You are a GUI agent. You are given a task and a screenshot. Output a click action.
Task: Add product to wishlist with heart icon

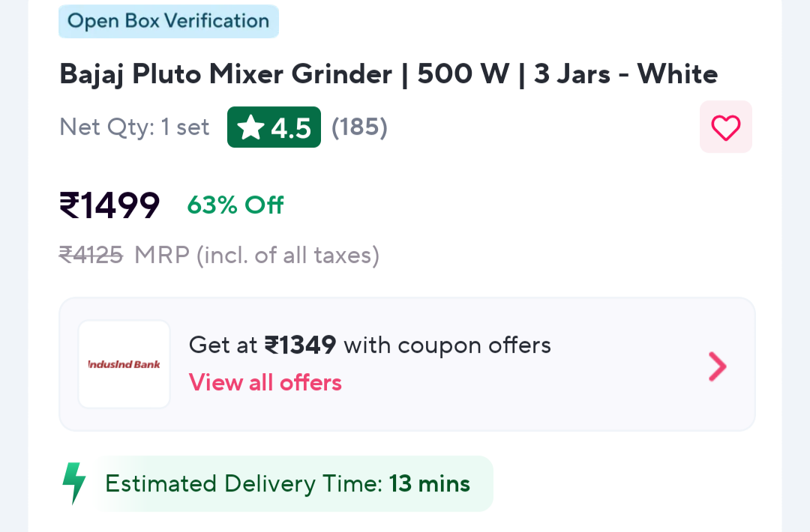(x=725, y=127)
